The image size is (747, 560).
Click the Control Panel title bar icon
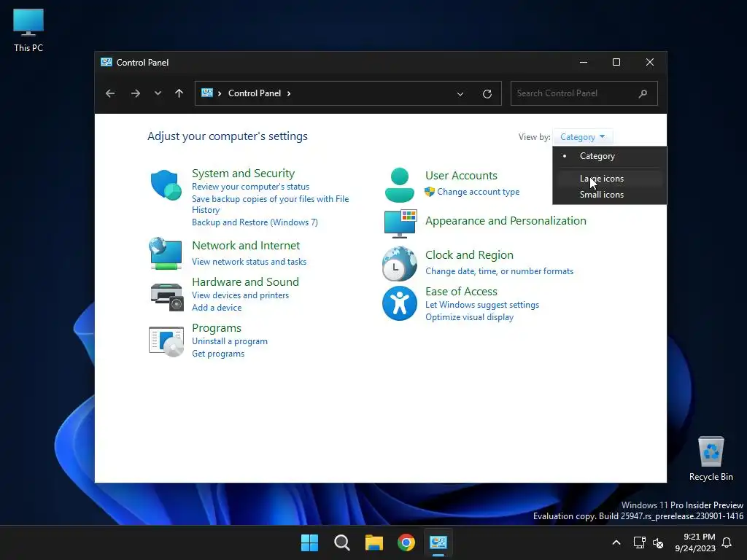[107, 63]
